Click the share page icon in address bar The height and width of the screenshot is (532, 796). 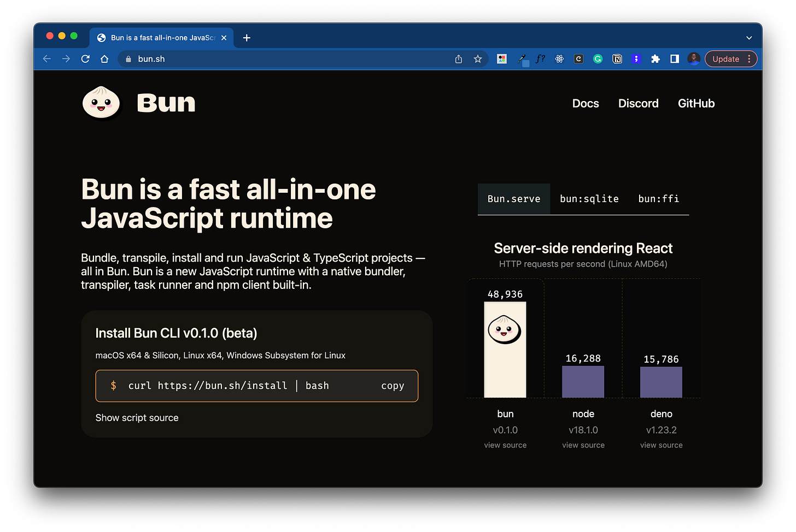(x=459, y=59)
